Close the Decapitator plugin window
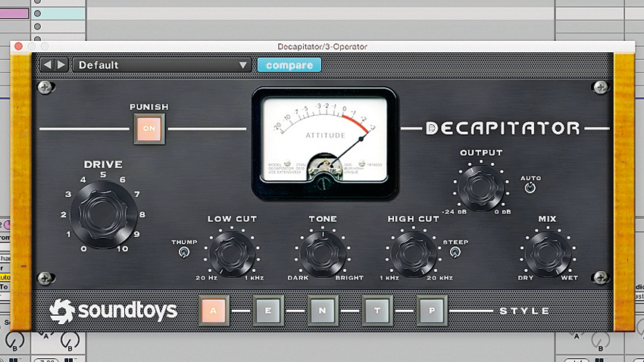The height and width of the screenshot is (362, 644). pyautogui.click(x=18, y=46)
